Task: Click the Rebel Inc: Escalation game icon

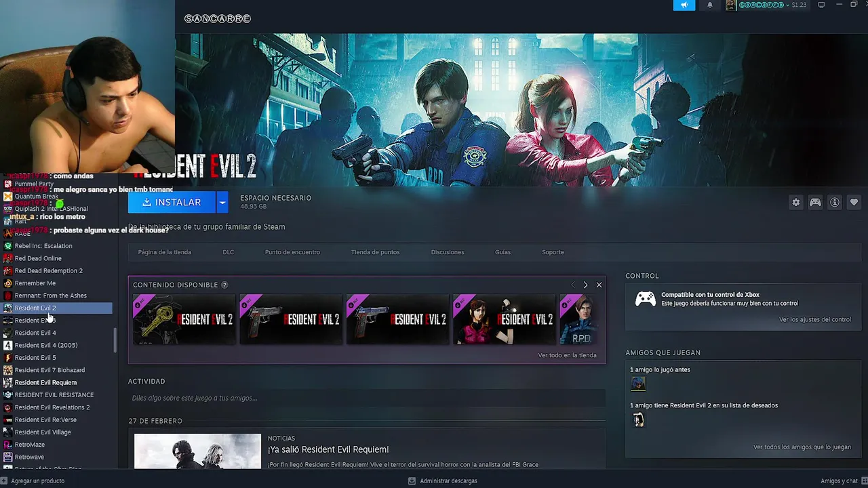Action: [7, 246]
